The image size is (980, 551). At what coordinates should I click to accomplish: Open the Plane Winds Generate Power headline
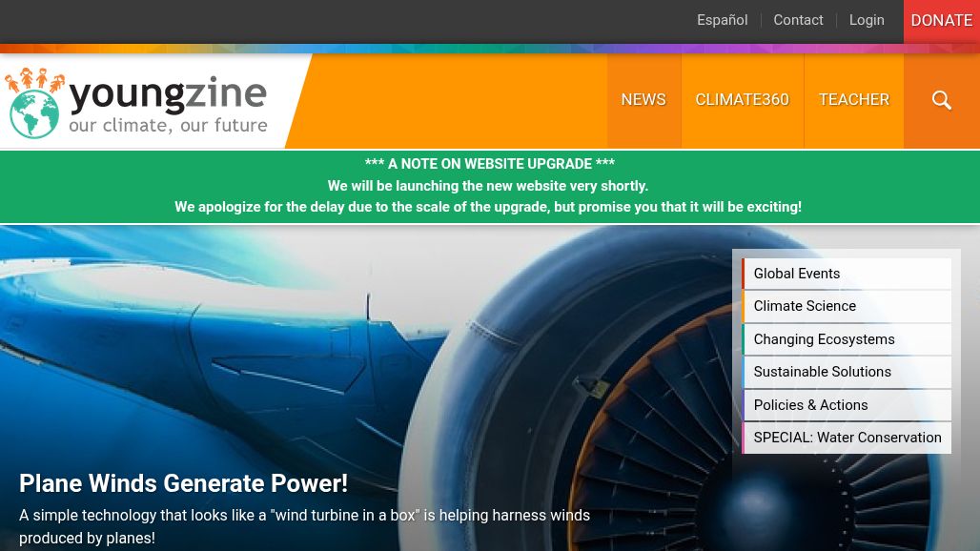183,483
